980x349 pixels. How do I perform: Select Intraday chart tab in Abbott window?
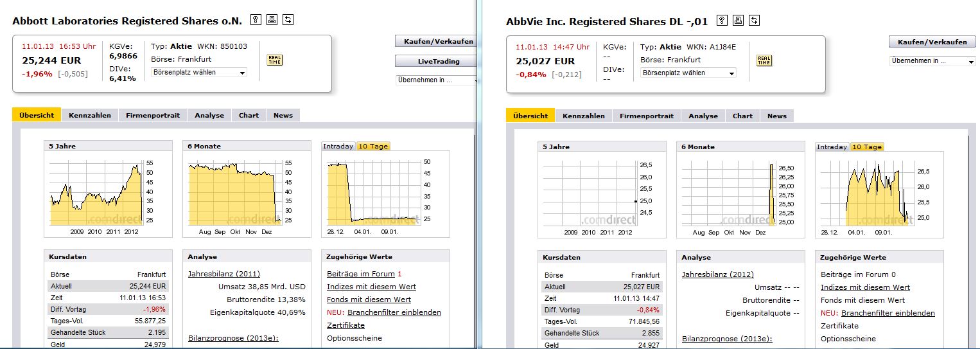(x=338, y=146)
